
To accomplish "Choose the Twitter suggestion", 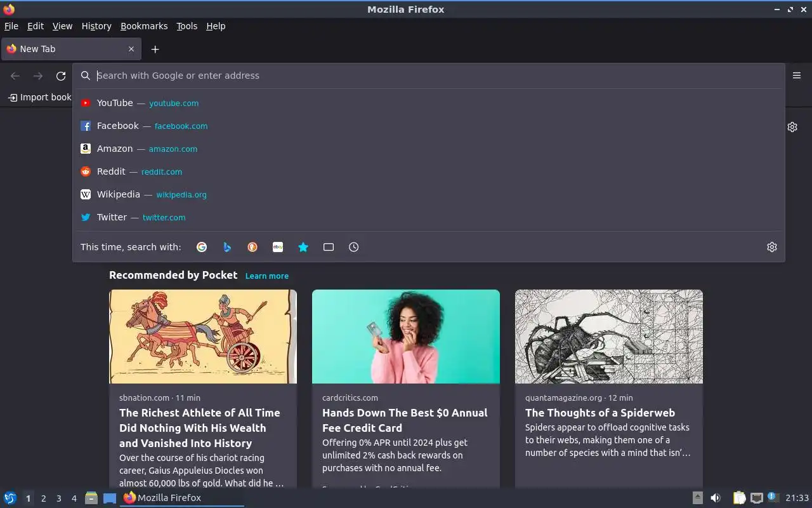I will (429, 217).
